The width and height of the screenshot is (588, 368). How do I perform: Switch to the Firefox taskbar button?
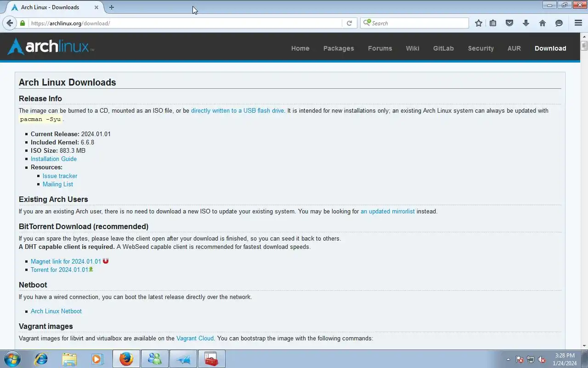click(126, 359)
